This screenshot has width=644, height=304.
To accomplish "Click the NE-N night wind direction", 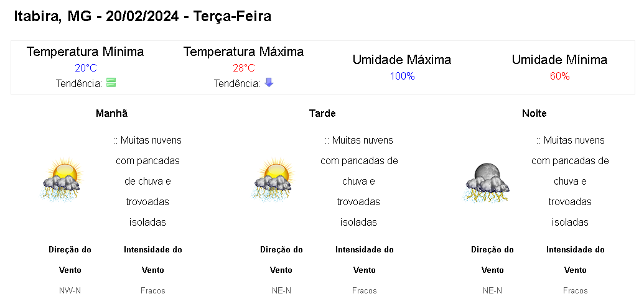I will click(x=492, y=291).
